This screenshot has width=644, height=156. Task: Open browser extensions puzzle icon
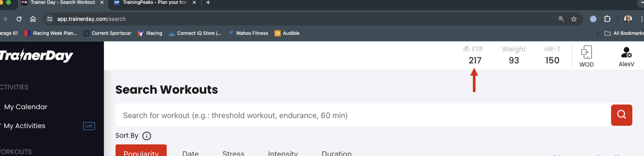pos(607,19)
